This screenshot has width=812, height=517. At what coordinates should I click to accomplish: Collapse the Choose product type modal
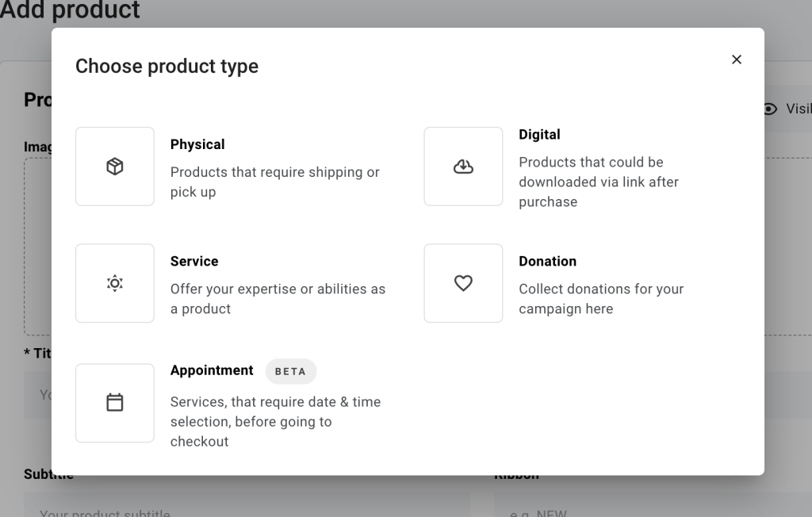[736, 59]
